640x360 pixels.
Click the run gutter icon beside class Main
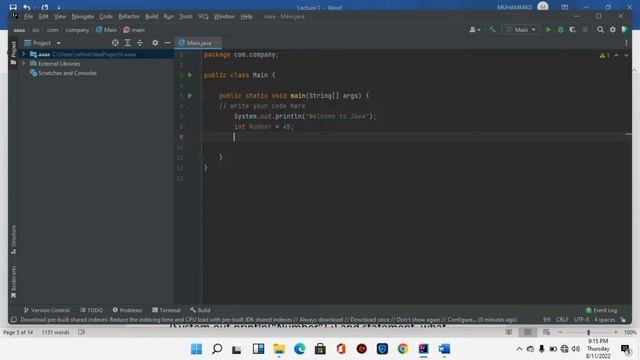(190, 75)
